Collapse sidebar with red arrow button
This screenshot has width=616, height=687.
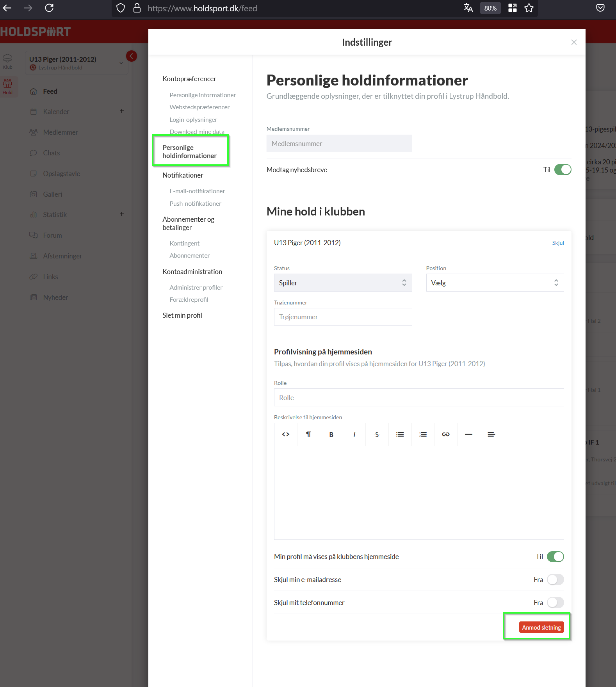132,56
